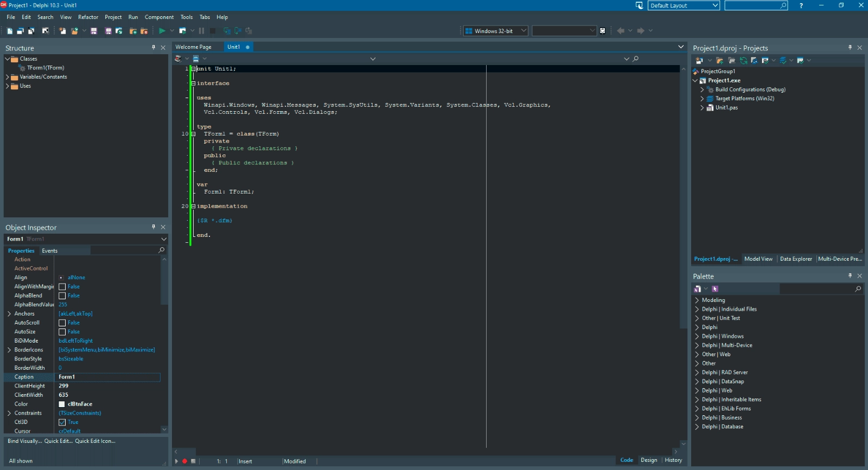Open the Refactor menu

click(x=88, y=17)
